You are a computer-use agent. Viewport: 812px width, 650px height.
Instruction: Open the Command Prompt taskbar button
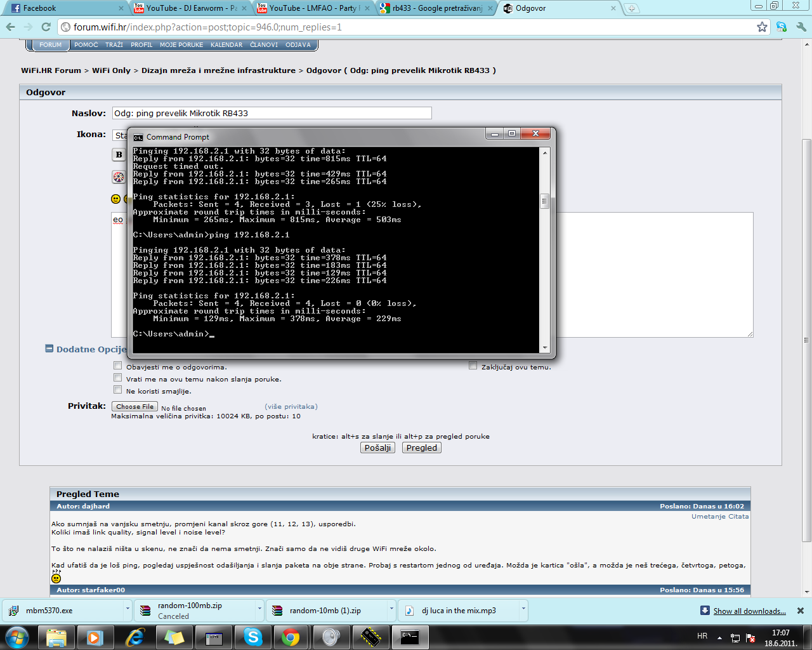click(x=410, y=637)
